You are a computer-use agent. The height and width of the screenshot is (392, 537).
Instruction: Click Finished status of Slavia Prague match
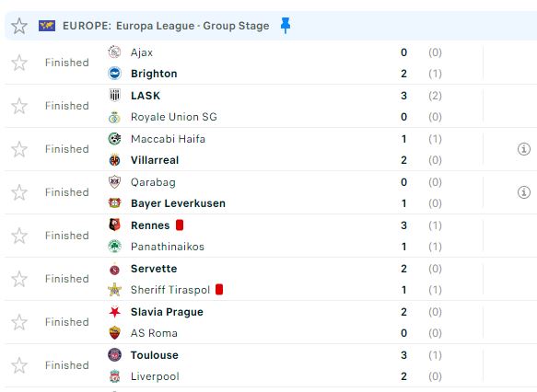point(67,322)
